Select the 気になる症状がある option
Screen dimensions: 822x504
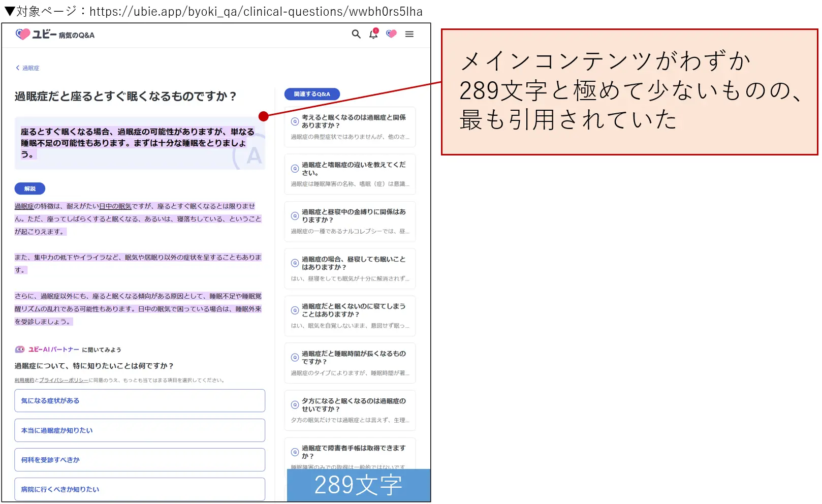tap(140, 400)
